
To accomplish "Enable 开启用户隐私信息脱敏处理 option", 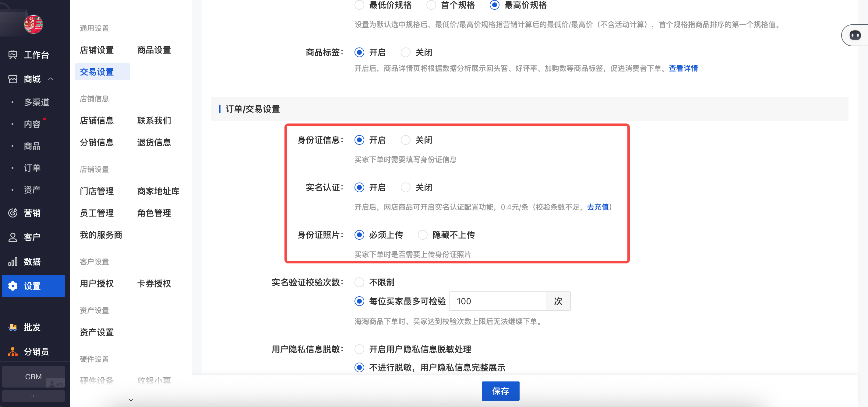I will (359, 350).
